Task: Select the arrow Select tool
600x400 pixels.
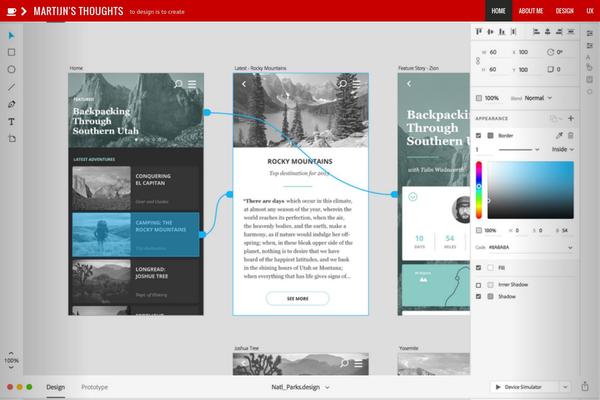Action: point(11,36)
